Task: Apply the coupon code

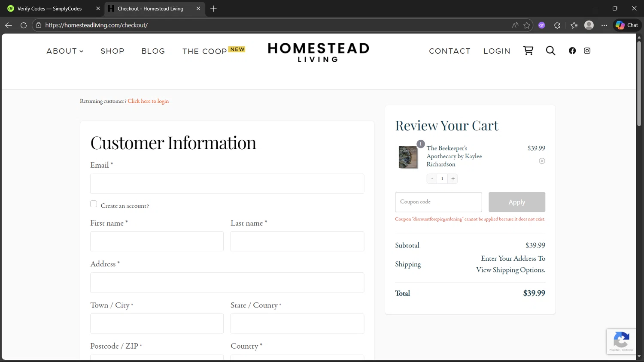Action: (x=517, y=202)
